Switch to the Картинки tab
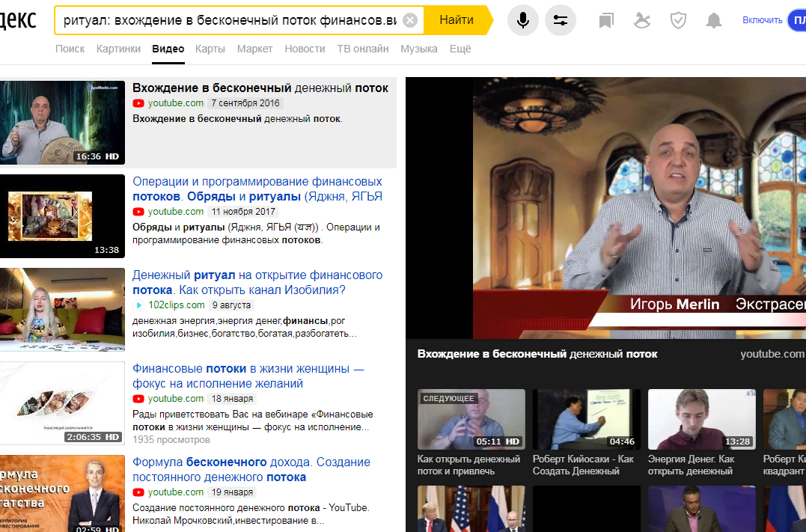The height and width of the screenshot is (532, 806). click(118, 49)
